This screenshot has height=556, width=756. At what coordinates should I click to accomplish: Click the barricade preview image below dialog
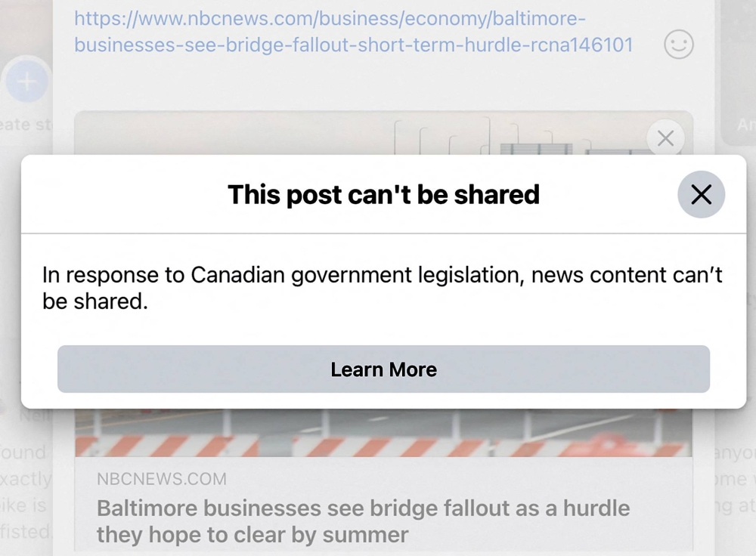383,433
